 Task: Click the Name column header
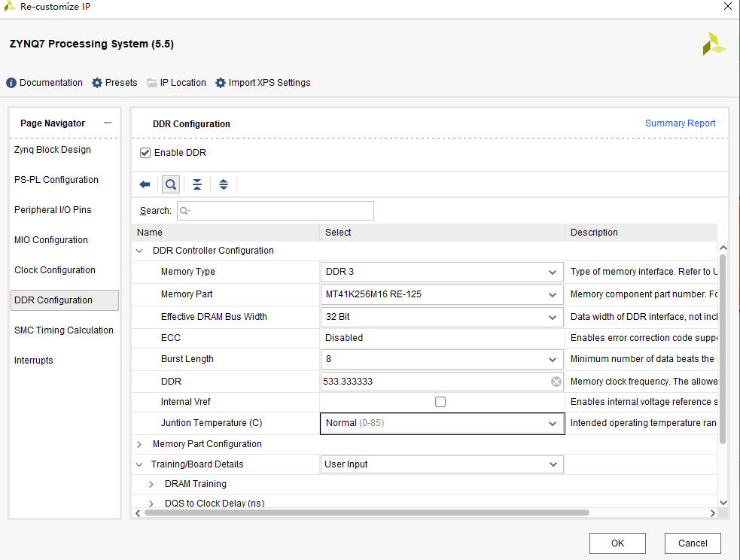point(226,233)
